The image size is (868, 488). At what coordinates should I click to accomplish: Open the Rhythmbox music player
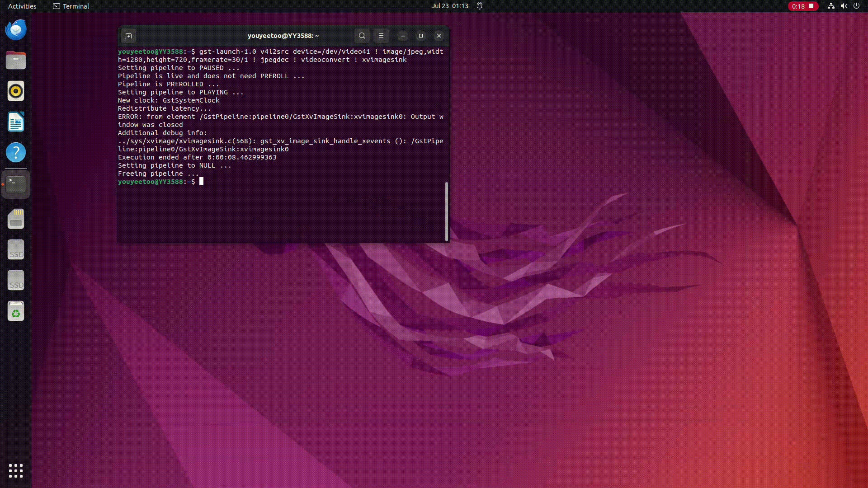click(x=16, y=91)
